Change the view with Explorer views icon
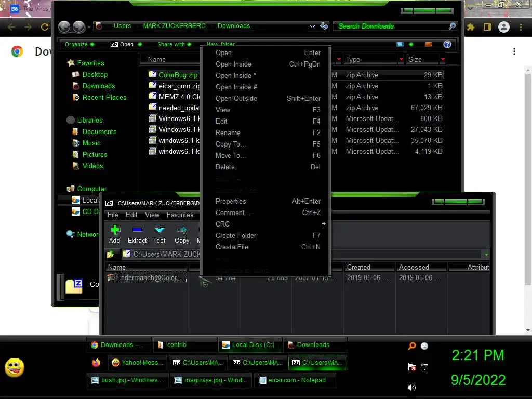Screen dimensions: 532x399 point(400,44)
